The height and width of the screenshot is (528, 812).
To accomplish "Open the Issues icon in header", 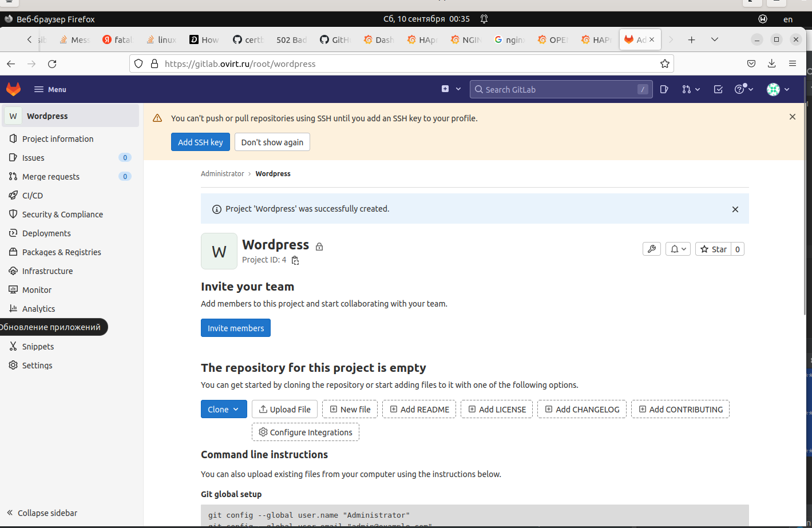I will tap(664, 89).
